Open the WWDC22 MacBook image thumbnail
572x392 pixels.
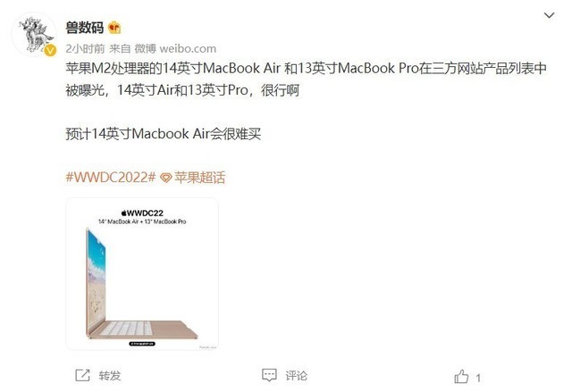(142, 274)
